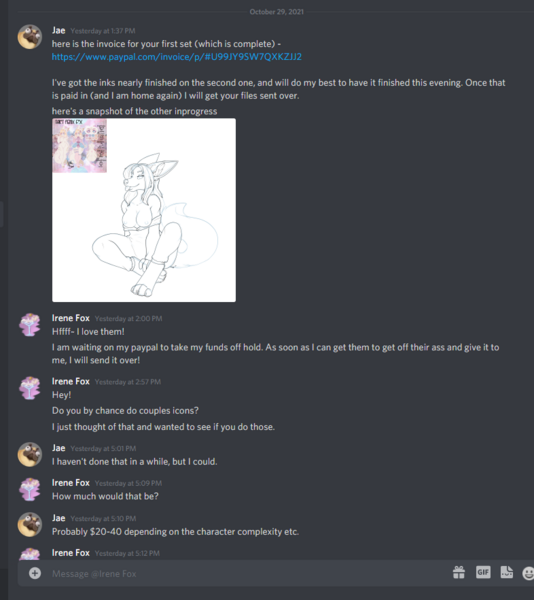534x600 pixels.
Task: Click Jae's avatar on the 1:37 PM message
Action: click(30, 37)
